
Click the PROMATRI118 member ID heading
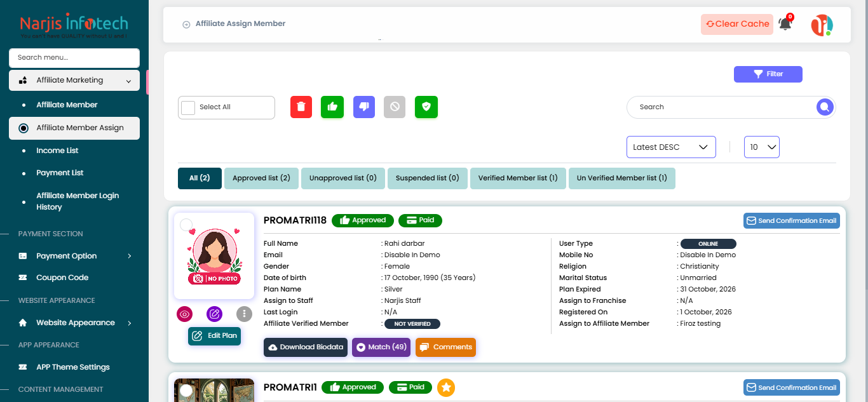pos(295,220)
